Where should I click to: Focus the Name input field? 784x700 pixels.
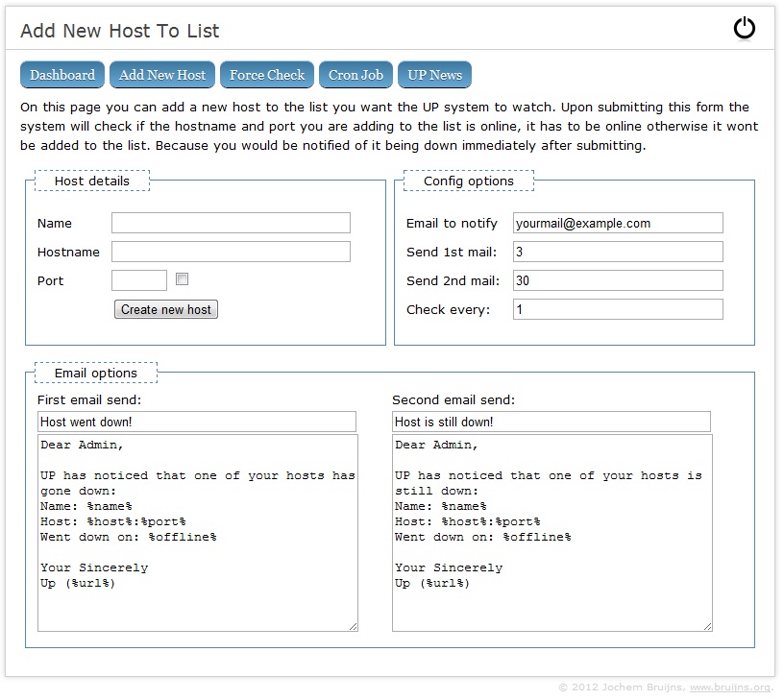(231, 223)
